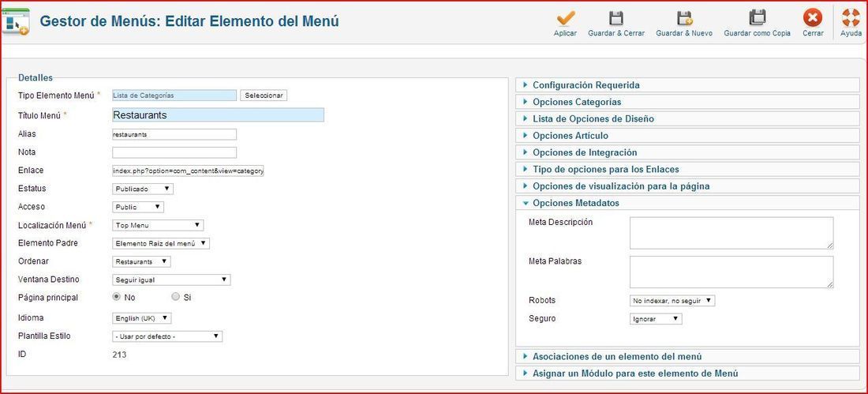This screenshot has height=394, width=868.
Task: Click the Cerrar toolbar label
Action: pos(814,33)
